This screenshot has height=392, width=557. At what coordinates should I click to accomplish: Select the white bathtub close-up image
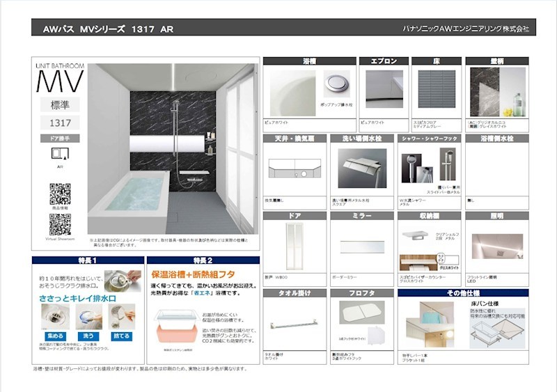292,93
